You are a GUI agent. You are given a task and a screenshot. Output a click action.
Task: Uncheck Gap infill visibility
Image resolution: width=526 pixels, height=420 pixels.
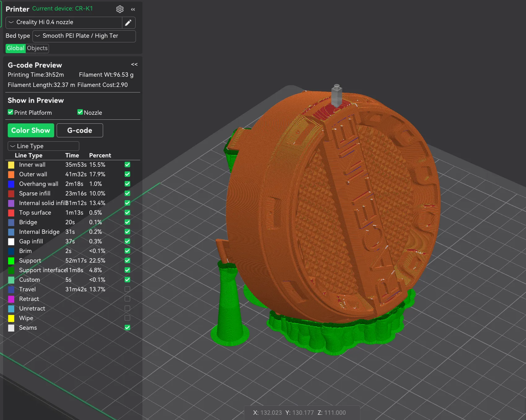click(x=127, y=241)
